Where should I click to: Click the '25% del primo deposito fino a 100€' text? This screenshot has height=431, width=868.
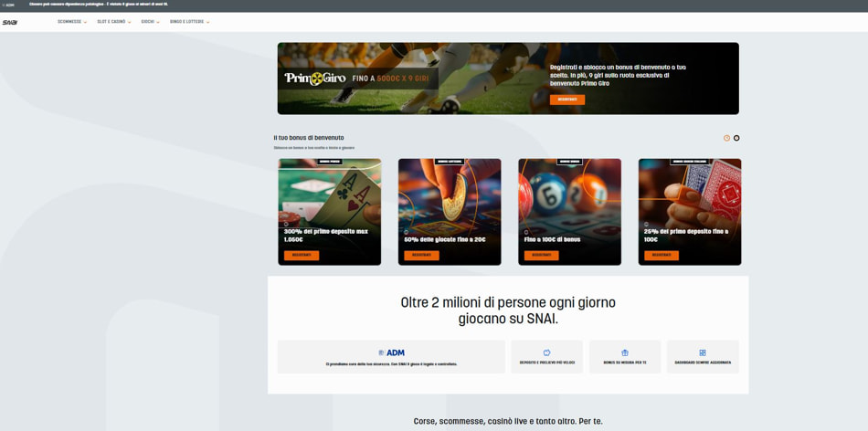coord(686,236)
